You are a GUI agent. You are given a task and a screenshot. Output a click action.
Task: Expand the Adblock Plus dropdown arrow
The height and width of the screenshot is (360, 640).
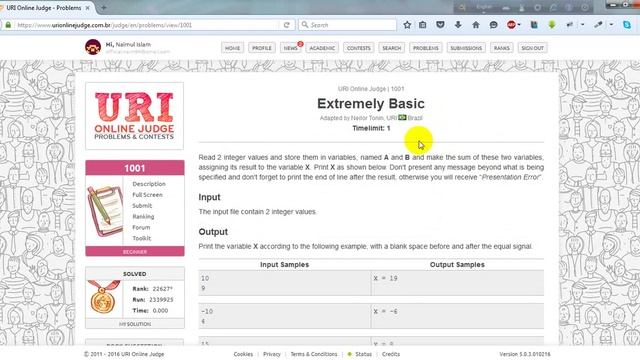(x=519, y=25)
